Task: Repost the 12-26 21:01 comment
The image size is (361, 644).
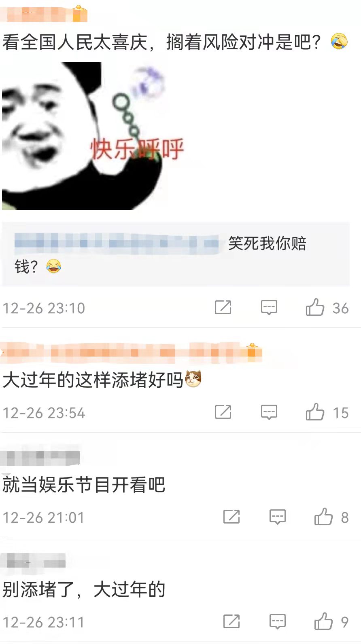Action: click(x=231, y=517)
